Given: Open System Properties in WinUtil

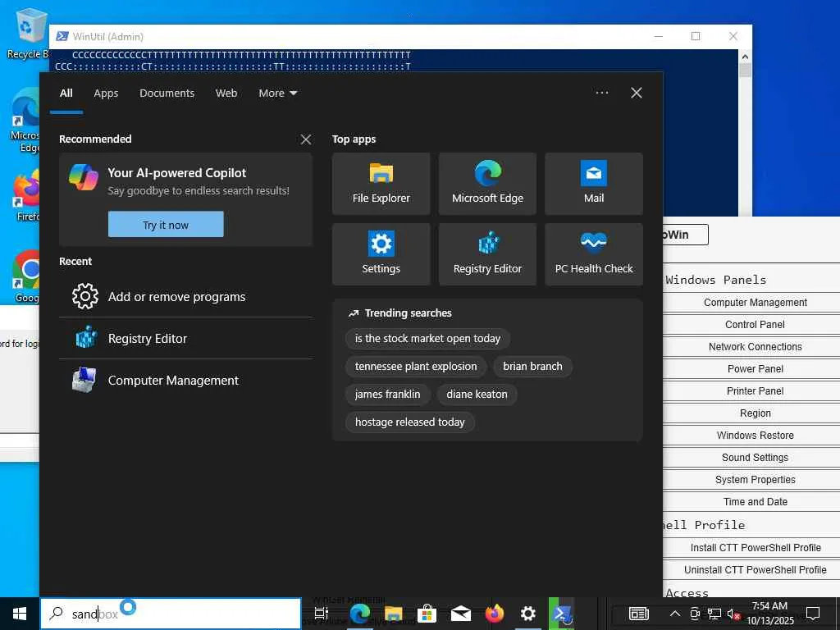Looking at the screenshot, I should coord(755,479).
